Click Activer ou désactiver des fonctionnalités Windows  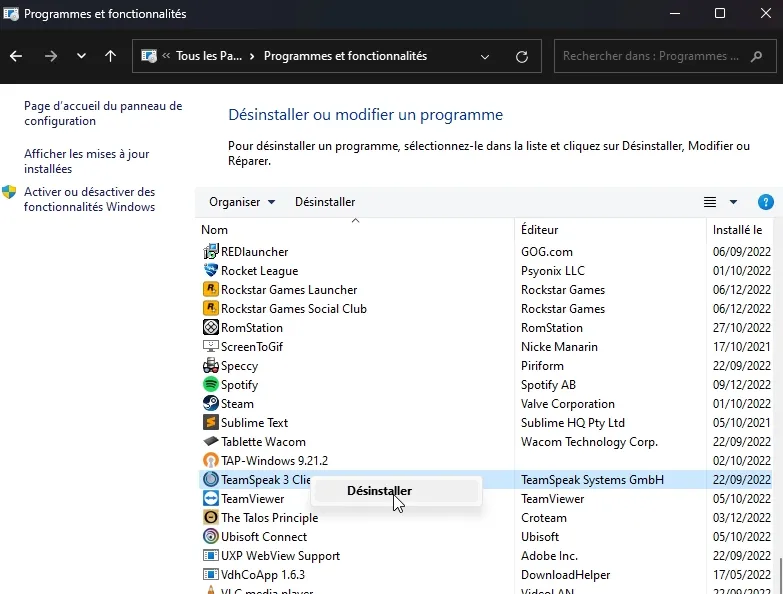point(89,199)
